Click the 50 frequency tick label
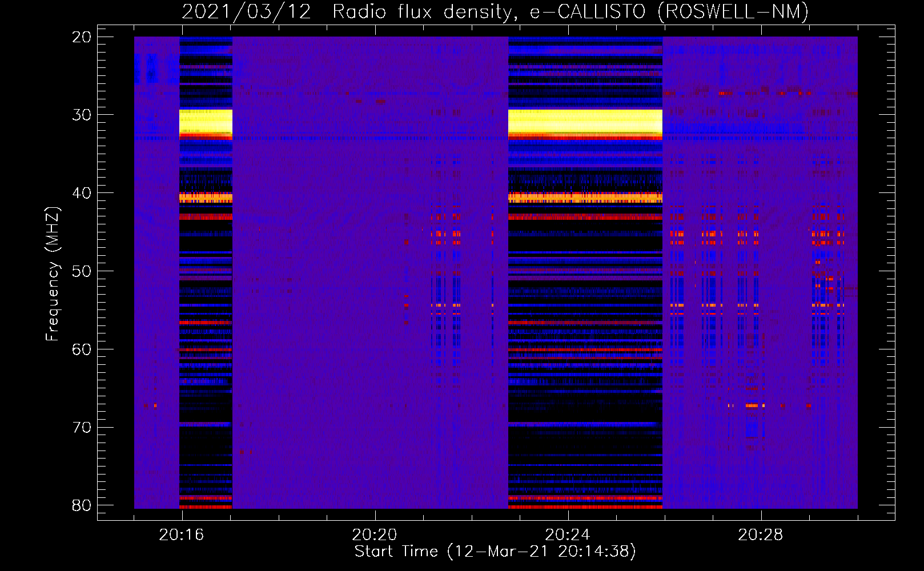The width and height of the screenshot is (924, 571). click(82, 271)
